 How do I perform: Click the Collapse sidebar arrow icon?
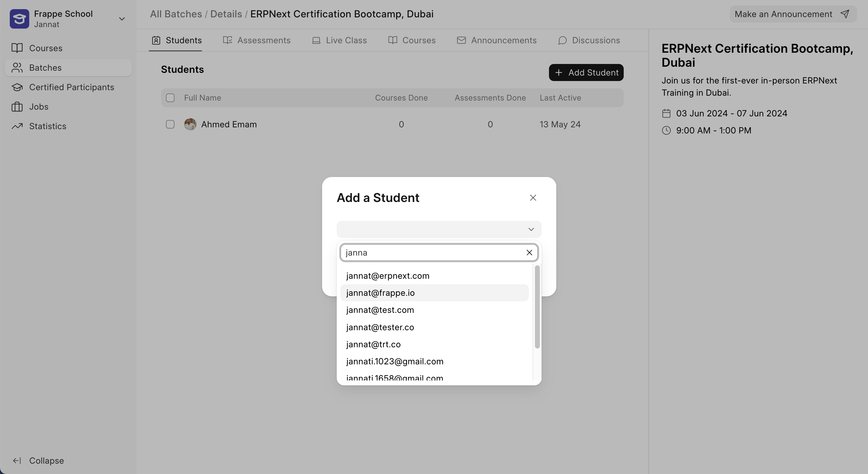click(x=17, y=461)
